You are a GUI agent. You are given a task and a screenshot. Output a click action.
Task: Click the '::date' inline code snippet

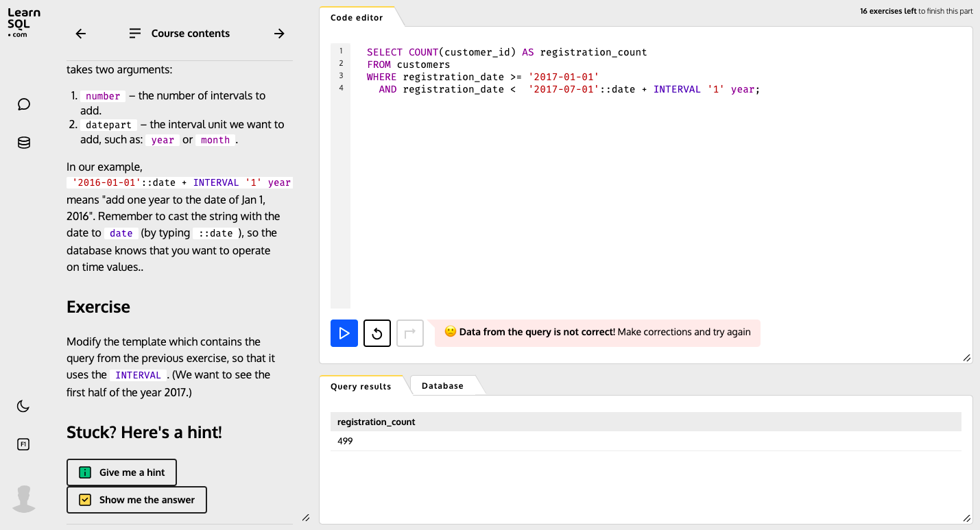pyautogui.click(x=215, y=233)
